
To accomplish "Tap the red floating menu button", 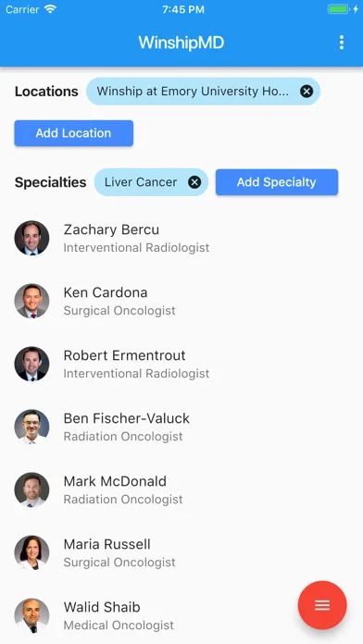I will click(322, 605).
